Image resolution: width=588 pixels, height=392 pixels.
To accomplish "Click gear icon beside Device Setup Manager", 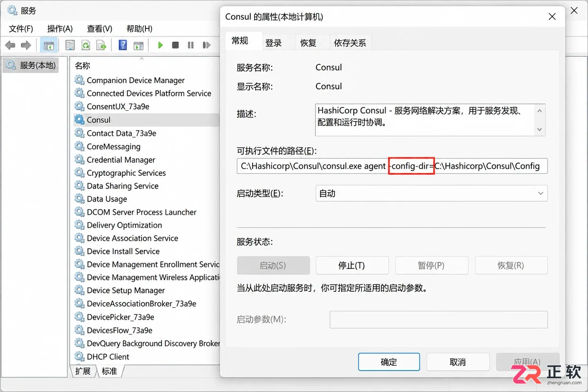I will [x=79, y=290].
